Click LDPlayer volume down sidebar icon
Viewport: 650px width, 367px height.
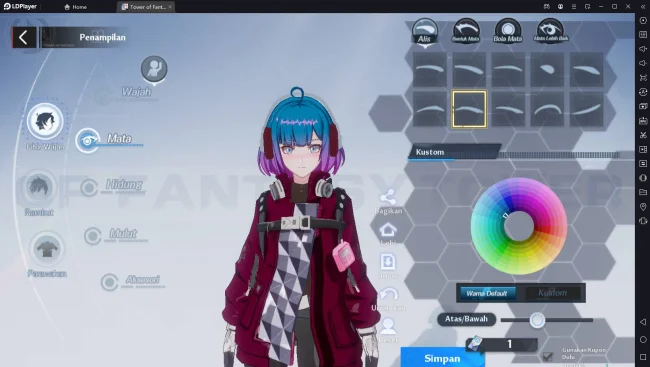click(643, 63)
